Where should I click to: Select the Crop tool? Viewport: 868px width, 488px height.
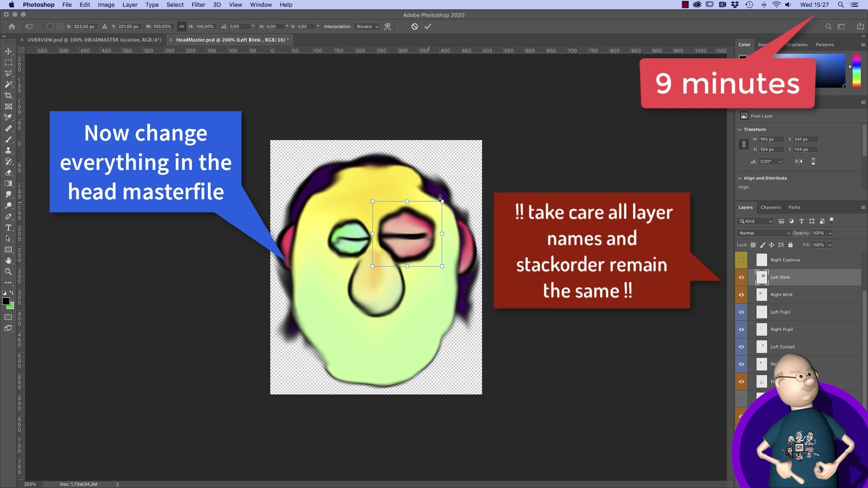[8, 95]
